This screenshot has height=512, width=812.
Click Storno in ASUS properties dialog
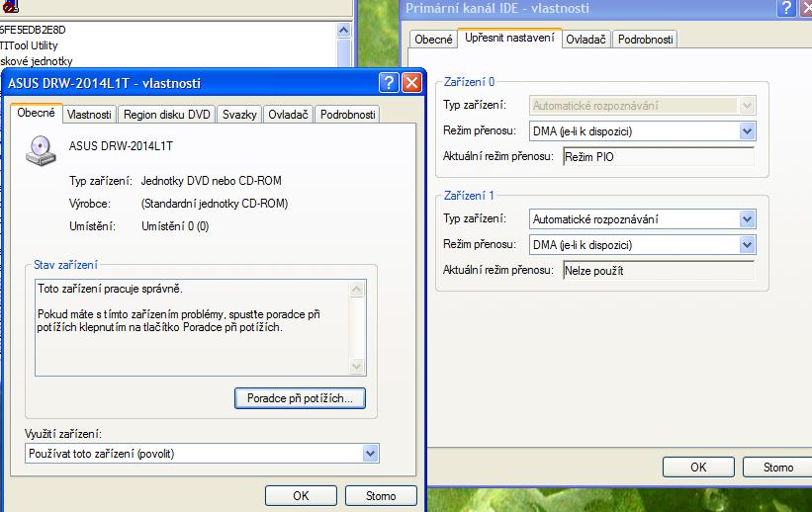click(x=381, y=496)
